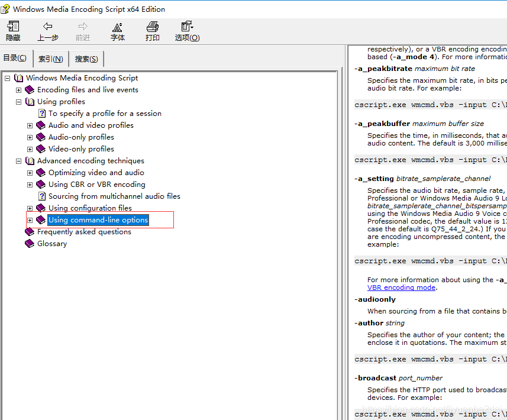Click the -author string option heading

tap(379, 323)
